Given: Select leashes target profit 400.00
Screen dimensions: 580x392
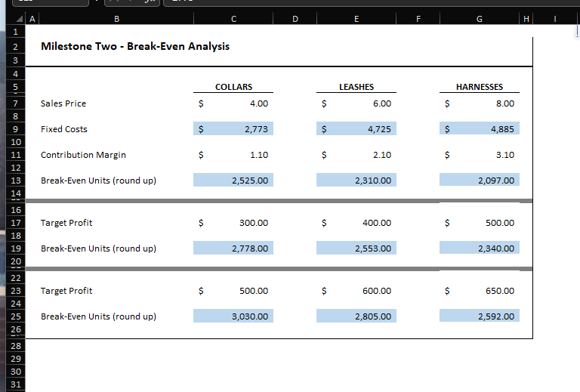Looking at the screenshot, I should (356, 223).
